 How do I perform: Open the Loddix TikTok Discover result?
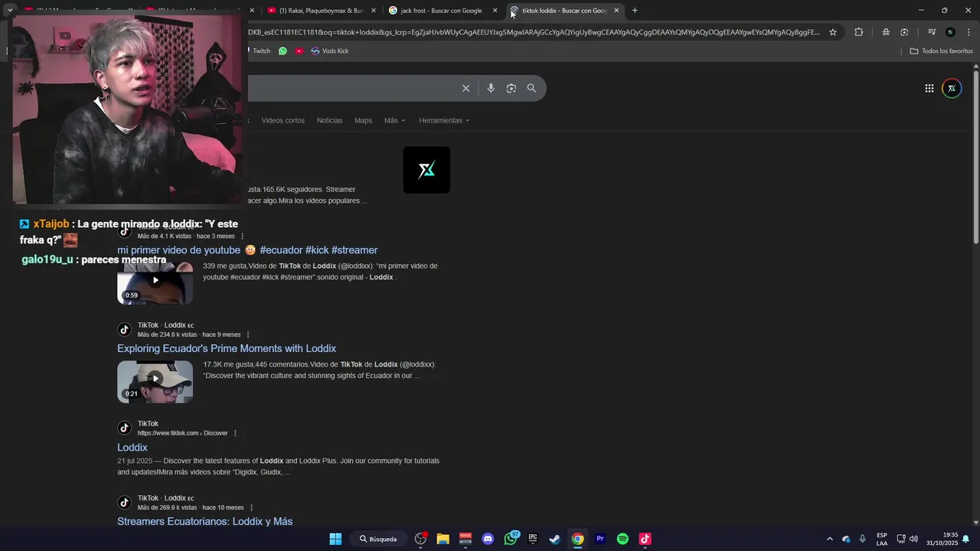pos(132,448)
